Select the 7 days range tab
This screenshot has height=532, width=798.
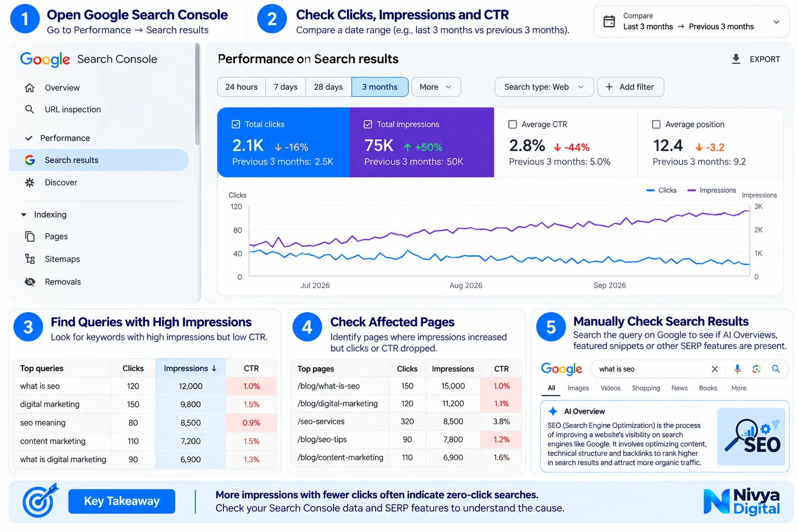[286, 87]
